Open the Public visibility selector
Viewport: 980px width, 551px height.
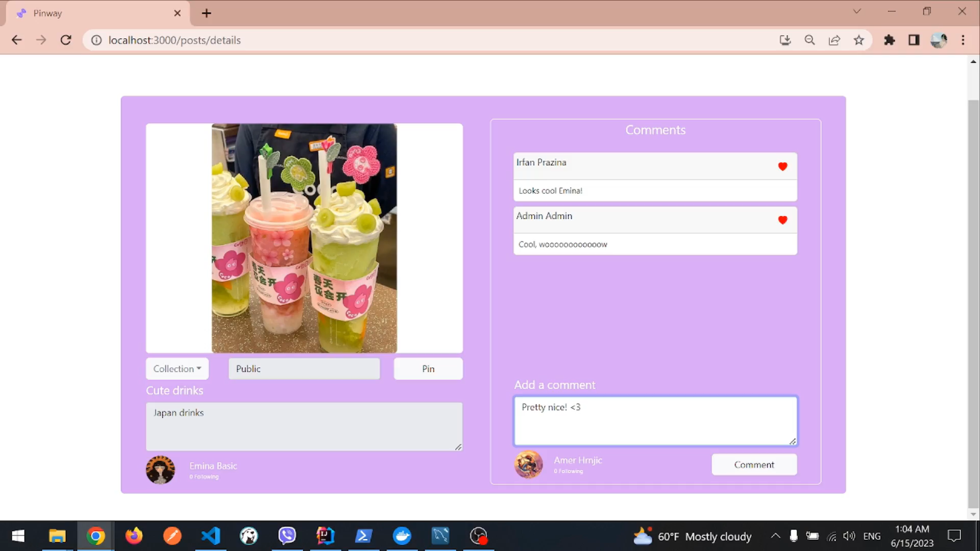[304, 369]
